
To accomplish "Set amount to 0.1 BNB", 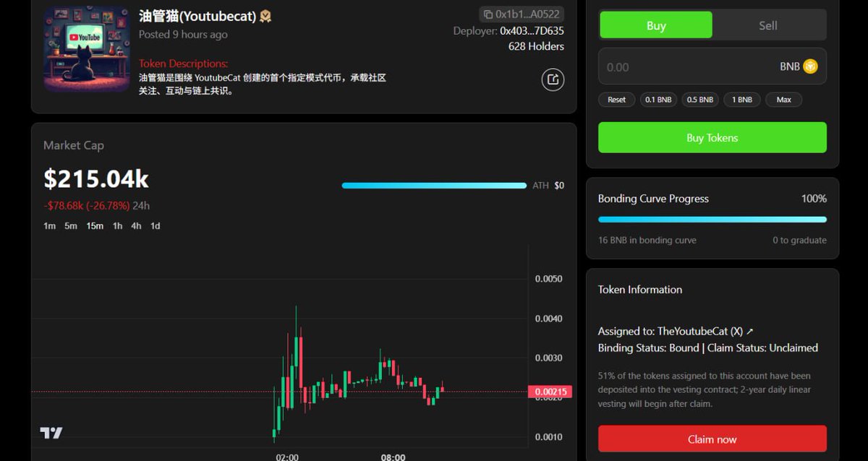I will pos(658,100).
